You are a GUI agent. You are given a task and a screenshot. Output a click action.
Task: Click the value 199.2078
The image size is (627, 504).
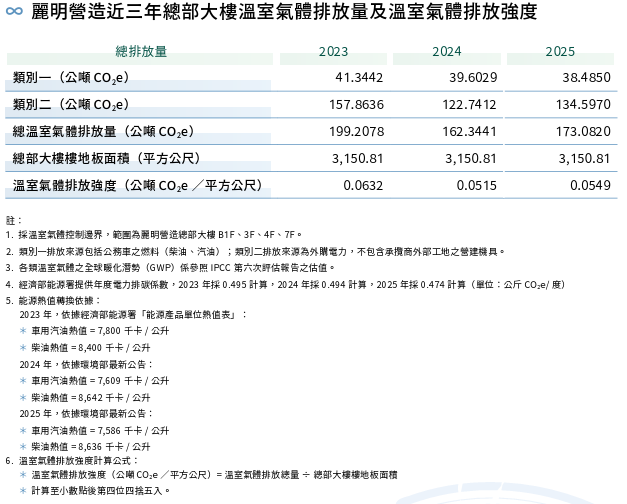(356, 132)
